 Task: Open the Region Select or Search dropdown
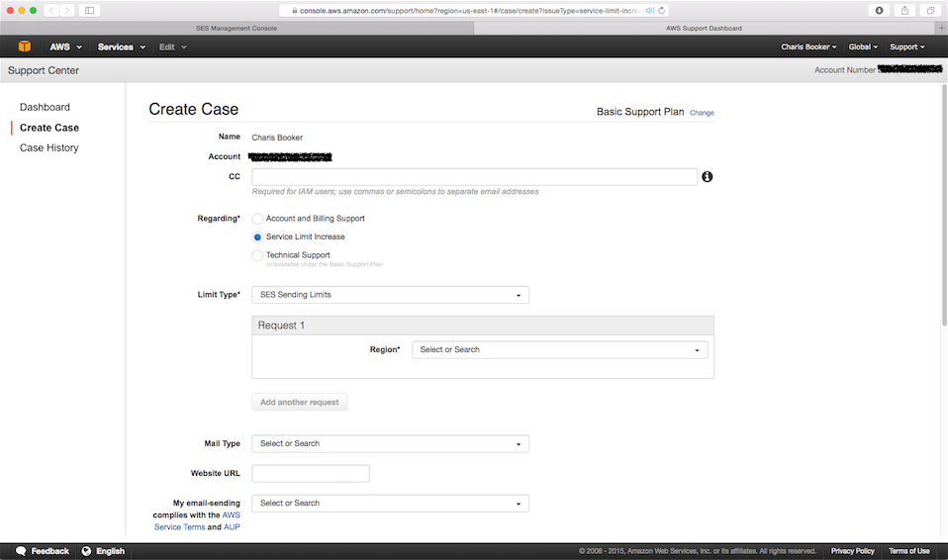click(x=560, y=349)
